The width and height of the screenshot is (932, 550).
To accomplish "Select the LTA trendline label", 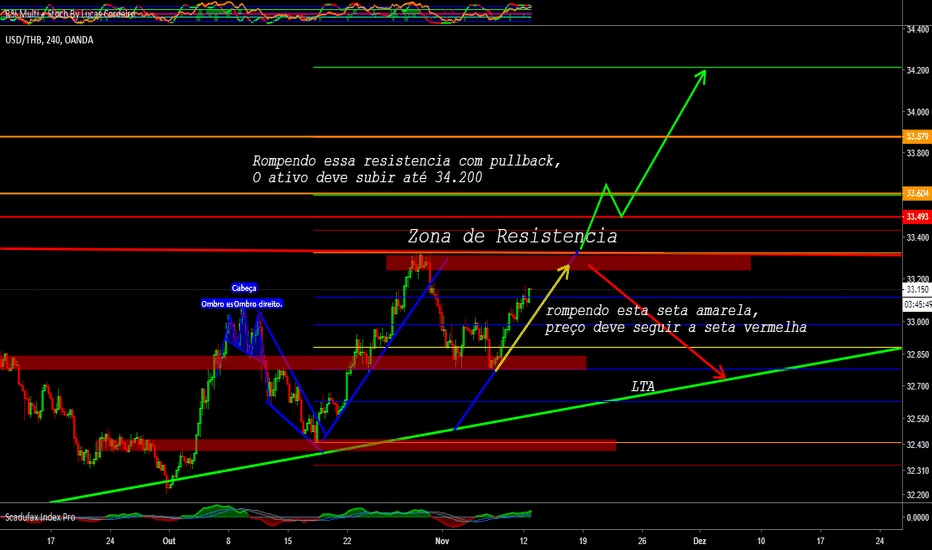I will (x=643, y=386).
